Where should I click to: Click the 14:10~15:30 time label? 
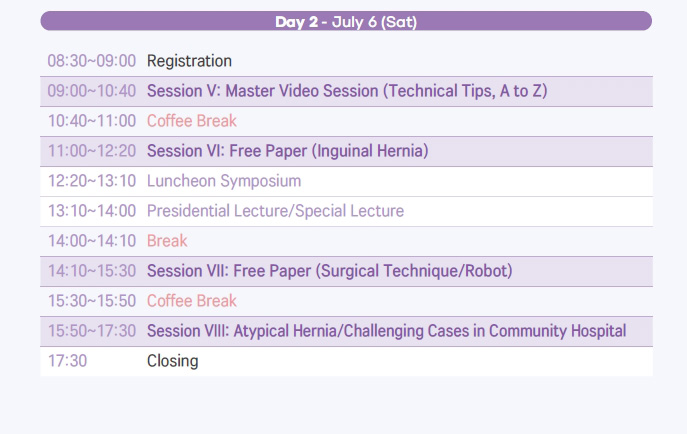pos(92,271)
